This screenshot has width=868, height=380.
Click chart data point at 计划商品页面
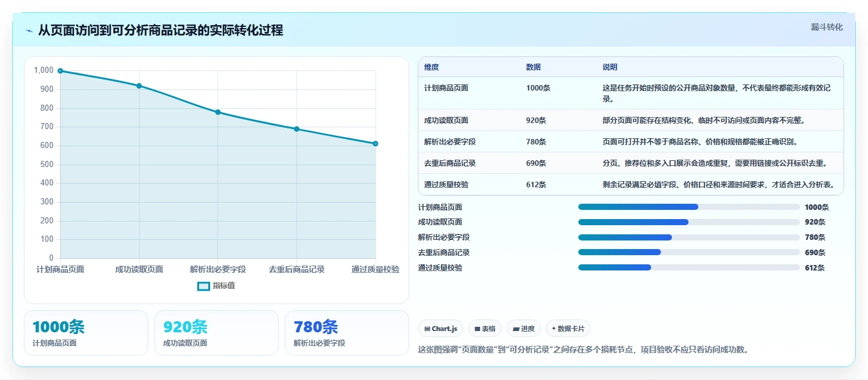click(60, 71)
